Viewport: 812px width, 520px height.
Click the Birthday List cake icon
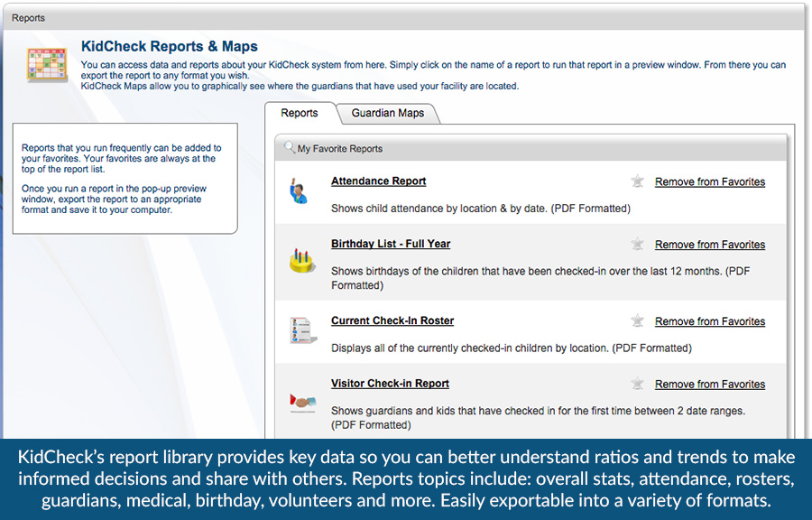point(302,261)
